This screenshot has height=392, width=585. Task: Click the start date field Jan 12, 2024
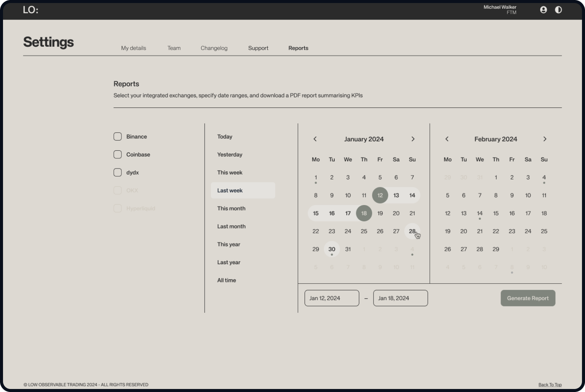tap(332, 298)
